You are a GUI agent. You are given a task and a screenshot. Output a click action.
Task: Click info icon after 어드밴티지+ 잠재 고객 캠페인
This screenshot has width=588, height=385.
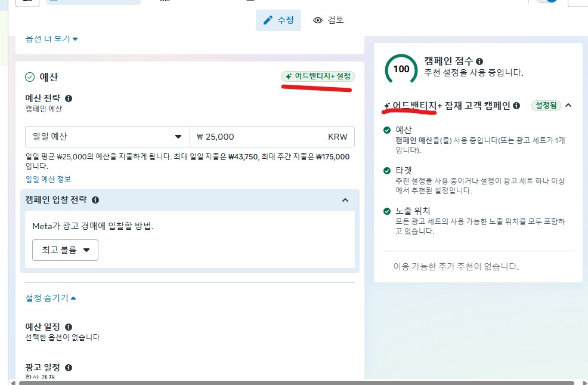pos(516,106)
